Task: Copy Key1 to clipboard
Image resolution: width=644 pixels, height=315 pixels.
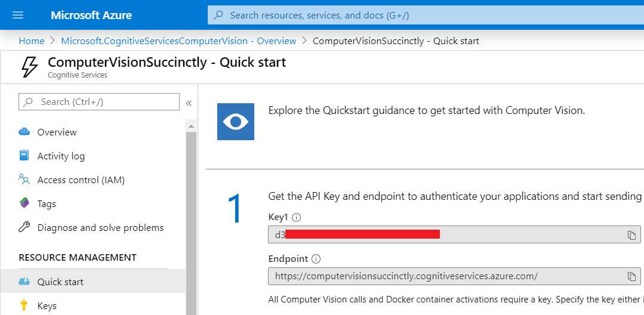Action: pos(631,235)
